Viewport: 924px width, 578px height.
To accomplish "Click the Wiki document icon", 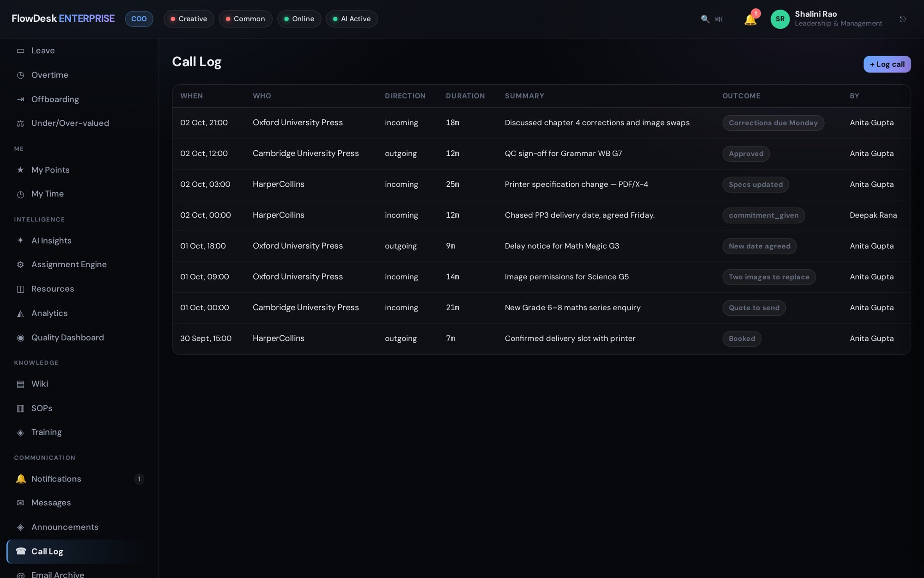I will point(20,384).
